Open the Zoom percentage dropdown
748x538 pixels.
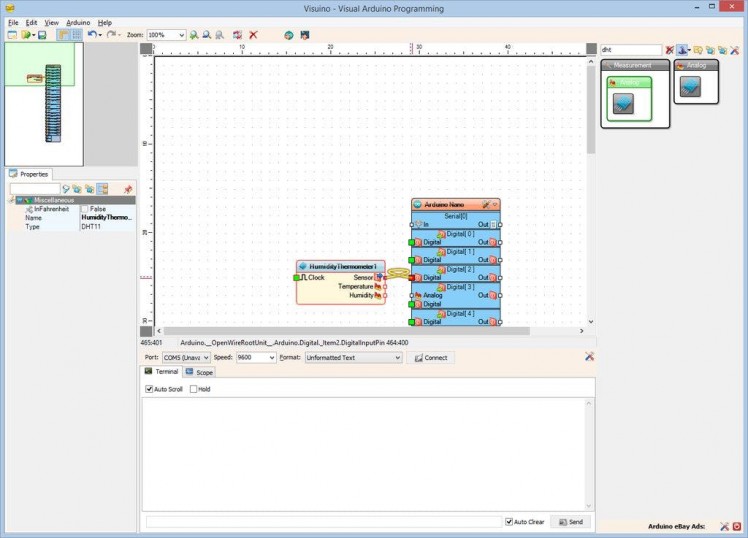181,35
